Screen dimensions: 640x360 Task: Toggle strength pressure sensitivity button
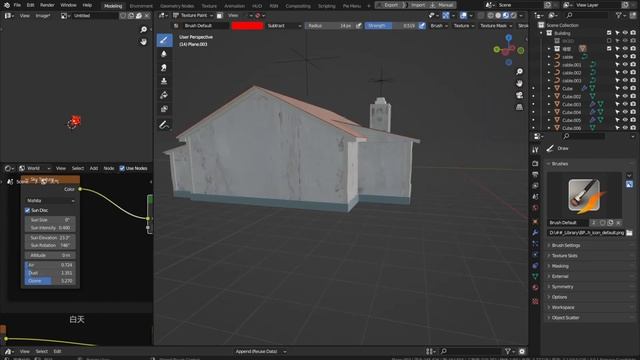point(422,26)
